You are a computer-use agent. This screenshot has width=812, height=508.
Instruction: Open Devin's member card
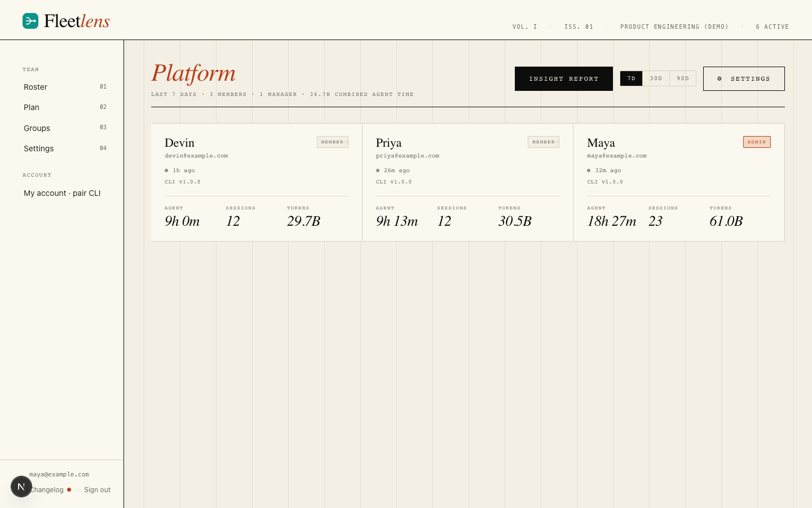pyautogui.click(x=257, y=182)
